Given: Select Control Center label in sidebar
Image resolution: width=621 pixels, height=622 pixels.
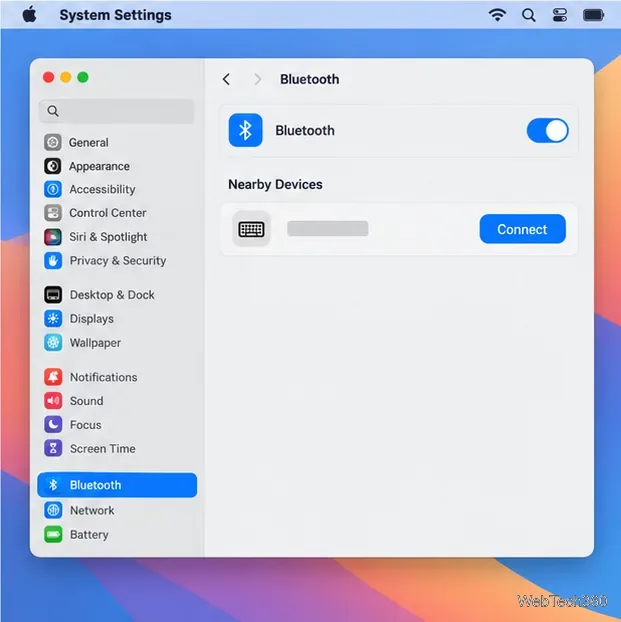Looking at the screenshot, I should (x=108, y=213).
